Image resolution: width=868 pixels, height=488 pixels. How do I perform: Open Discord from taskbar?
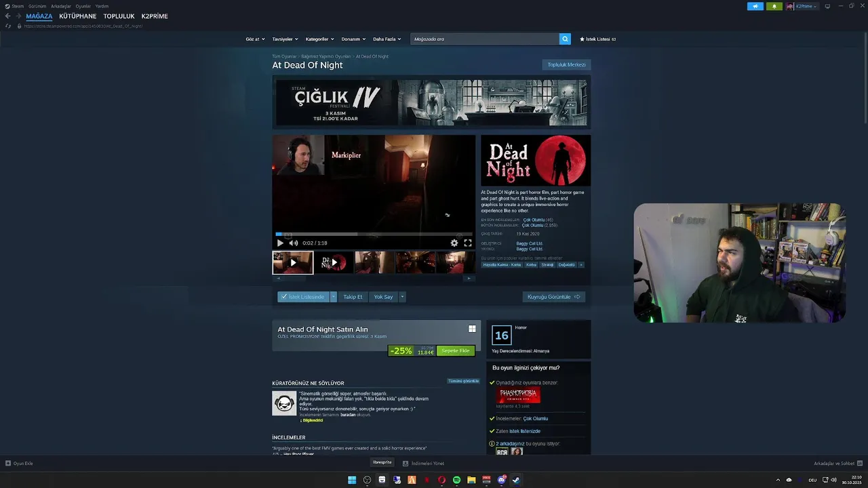pos(501,480)
